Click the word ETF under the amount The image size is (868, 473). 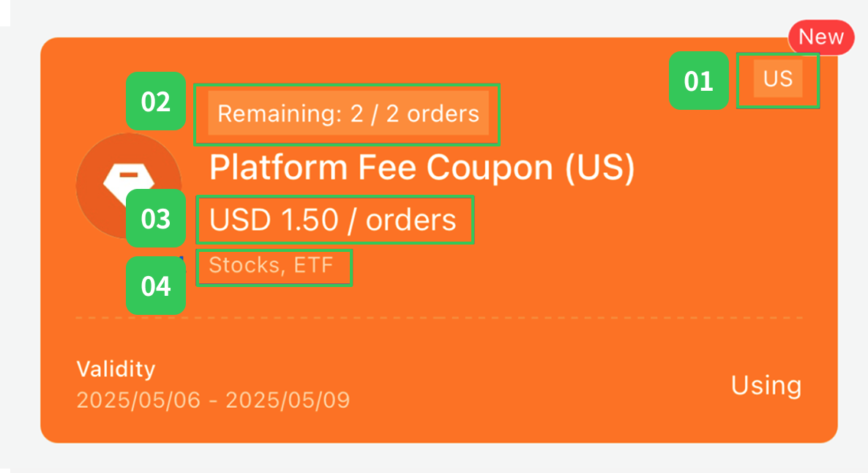[313, 265]
